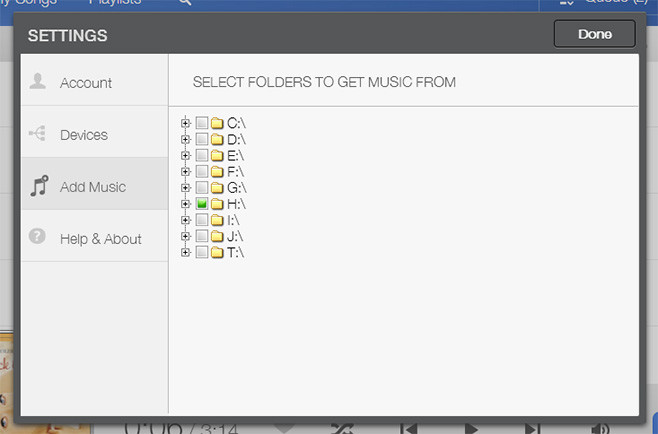
Task: Open the Account settings person icon
Action: tap(37, 81)
